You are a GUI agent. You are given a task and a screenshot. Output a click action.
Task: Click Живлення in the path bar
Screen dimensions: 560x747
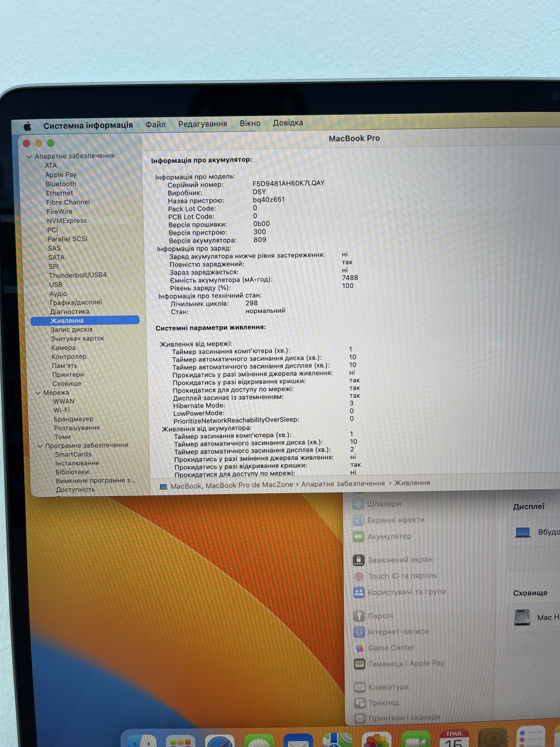tap(412, 483)
